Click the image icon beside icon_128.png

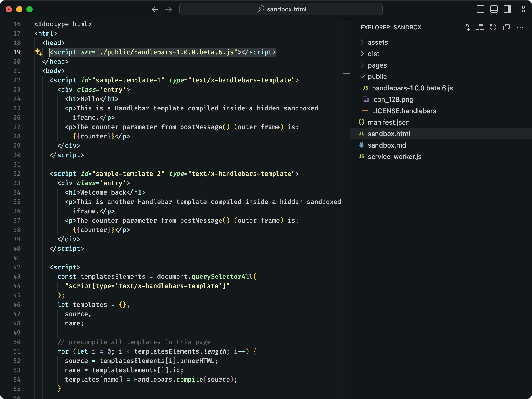[365, 99]
